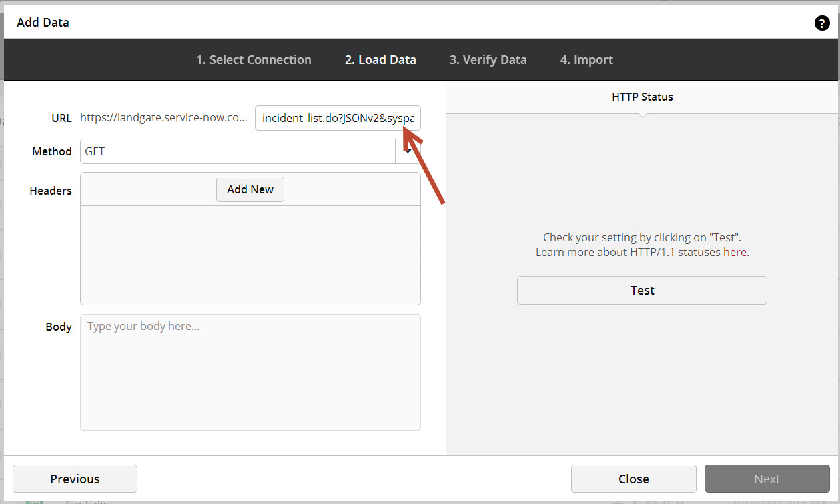Click the URL path input field

(338, 118)
